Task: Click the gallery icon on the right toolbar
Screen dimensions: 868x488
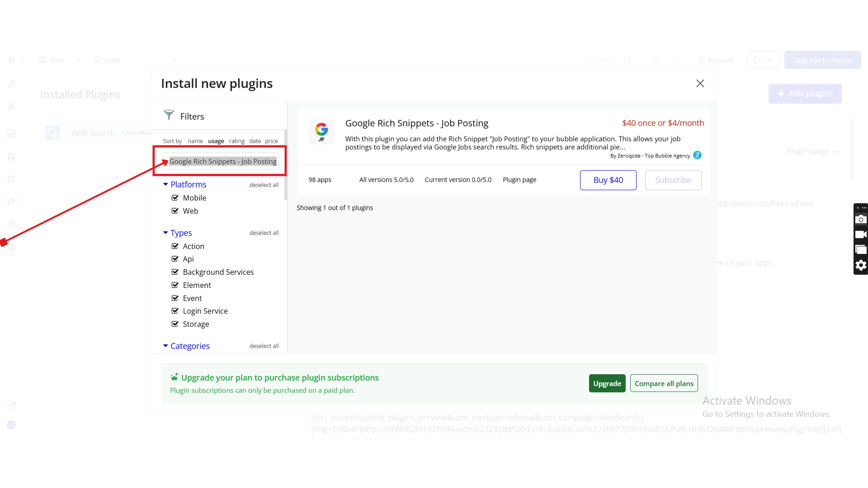Action: (861, 250)
